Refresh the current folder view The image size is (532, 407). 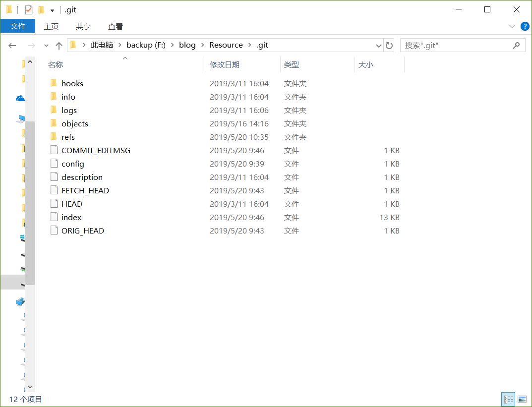(389, 45)
